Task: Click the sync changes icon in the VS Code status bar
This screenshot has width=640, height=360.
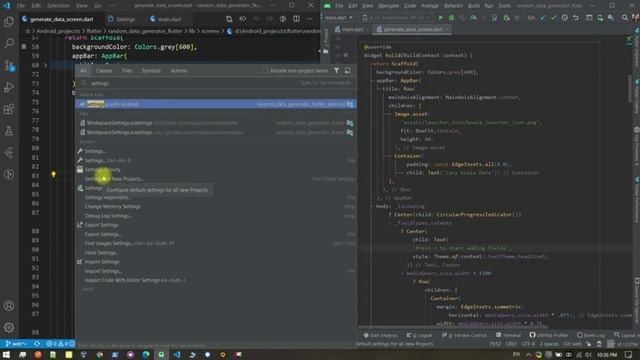Action: tap(37, 344)
